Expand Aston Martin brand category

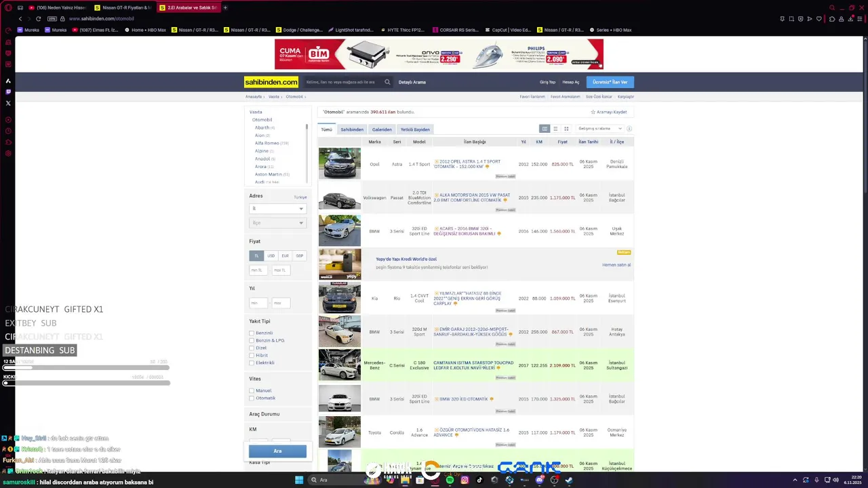click(269, 174)
